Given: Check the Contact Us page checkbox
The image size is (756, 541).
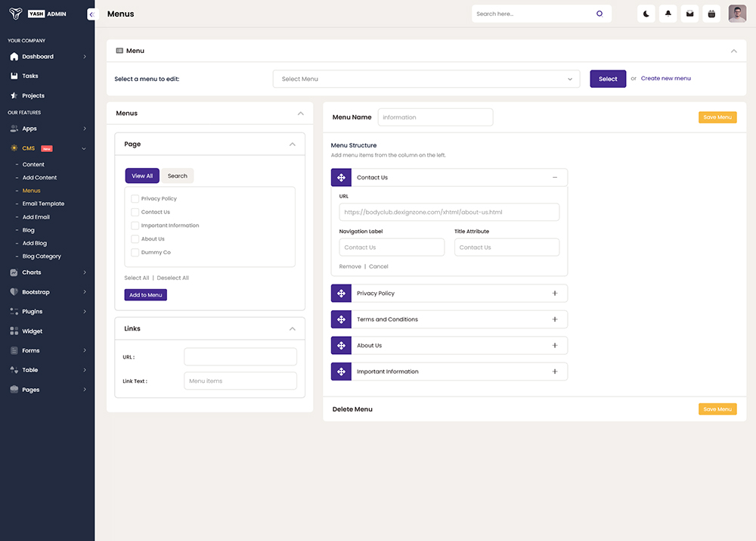Looking at the screenshot, I should pyautogui.click(x=135, y=212).
